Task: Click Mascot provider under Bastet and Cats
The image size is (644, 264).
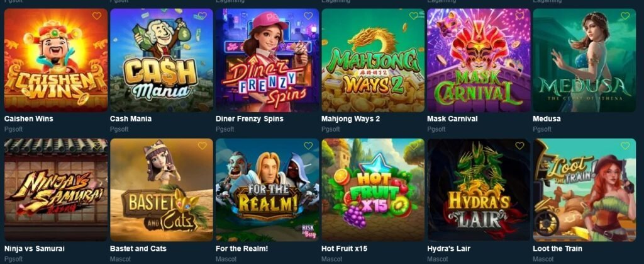Action: [x=119, y=259]
